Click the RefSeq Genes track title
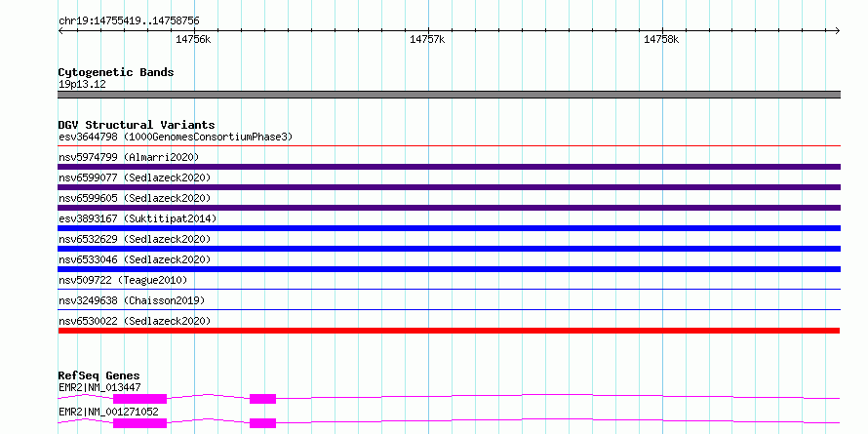 coord(99,375)
